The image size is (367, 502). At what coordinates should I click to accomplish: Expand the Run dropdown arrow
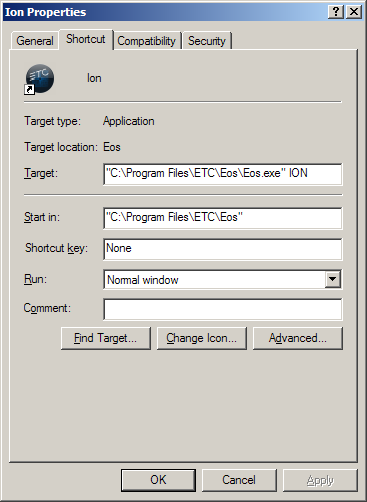click(333, 279)
